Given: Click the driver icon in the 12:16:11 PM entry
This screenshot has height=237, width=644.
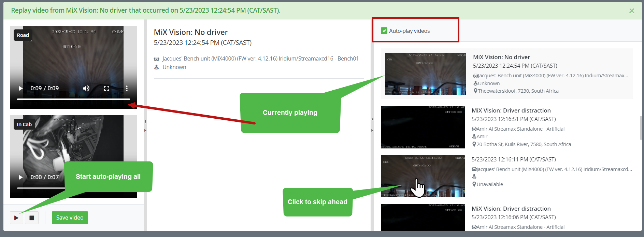Looking at the screenshot, I should click(x=474, y=177).
